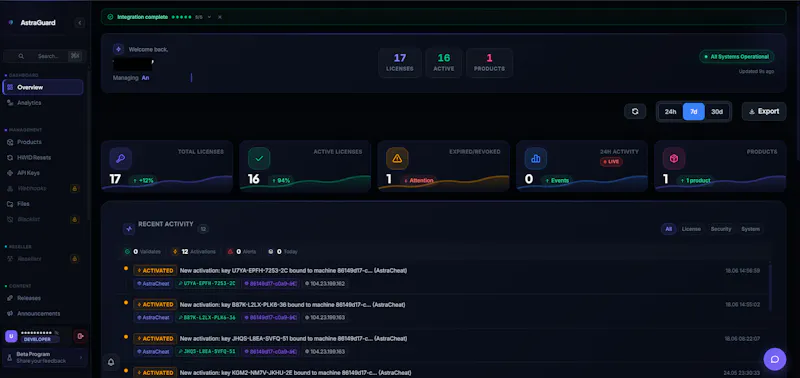Click the warning icon on Expired/Revoked card
Screen dimensions: 800x378
click(x=397, y=159)
